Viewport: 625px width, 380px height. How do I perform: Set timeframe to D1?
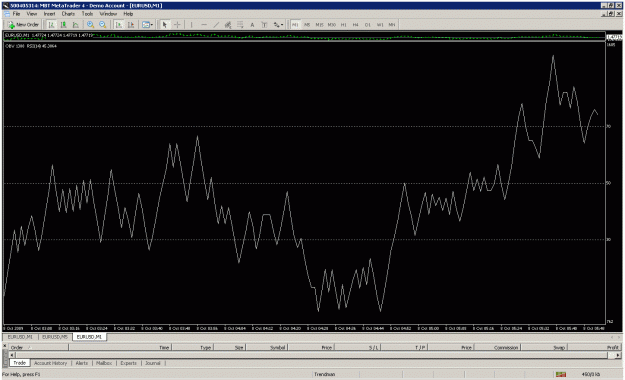[368, 25]
